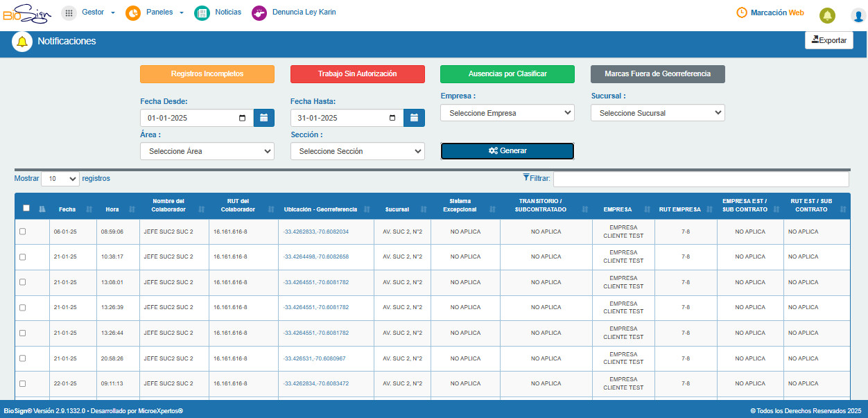Check the row with time 10:38:17
This screenshot has width=868, height=418.
(22, 256)
